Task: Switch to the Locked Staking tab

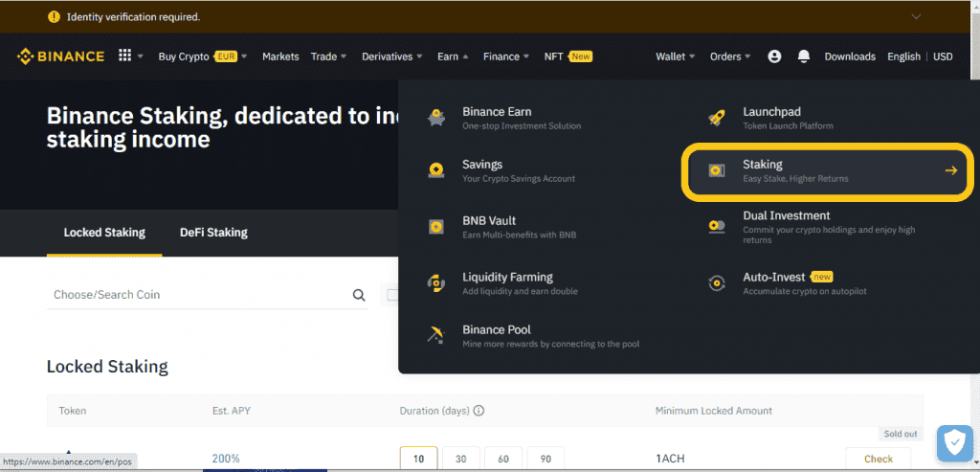Action: 104,233
